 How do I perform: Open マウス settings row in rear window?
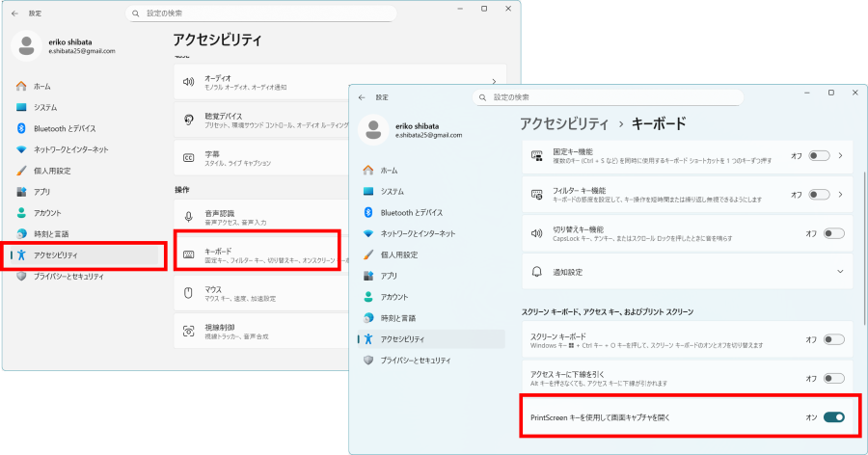pos(261,293)
